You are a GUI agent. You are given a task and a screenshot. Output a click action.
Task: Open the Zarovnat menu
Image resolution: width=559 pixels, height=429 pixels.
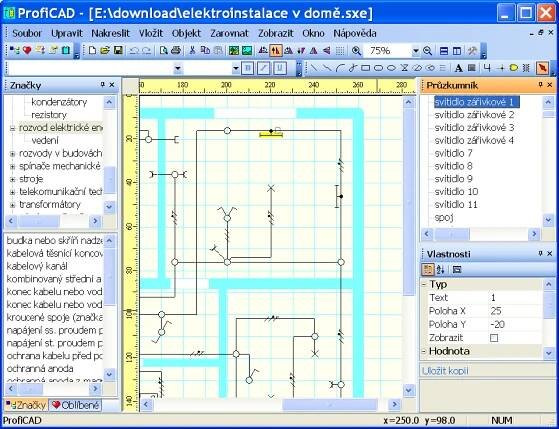[x=229, y=33]
